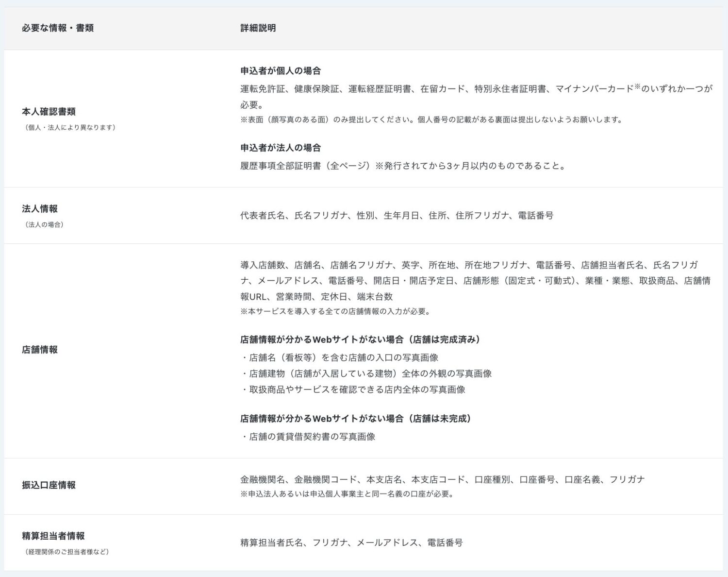Select the 精算担当者情報 row label
728x577 pixels.
pyautogui.click(x=53, y=537)
